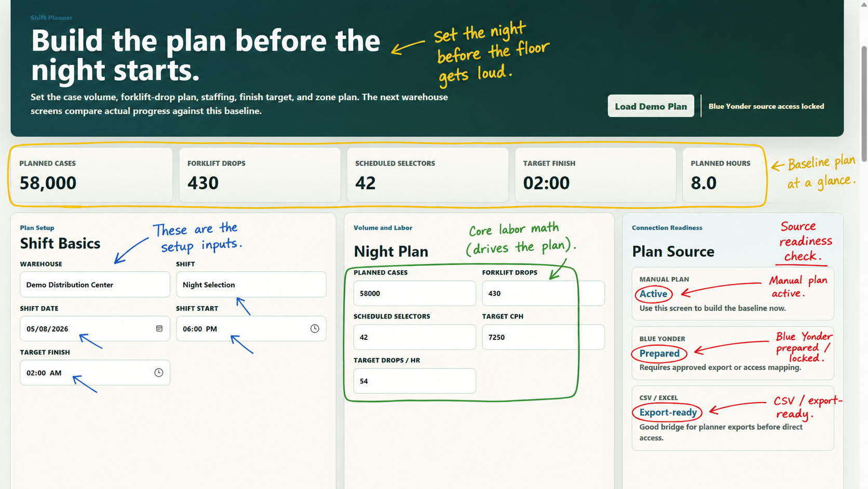Edit the Warehouse input field
Image resolution: width=868 pixels, height=489 pixels.
coord(95,285)
